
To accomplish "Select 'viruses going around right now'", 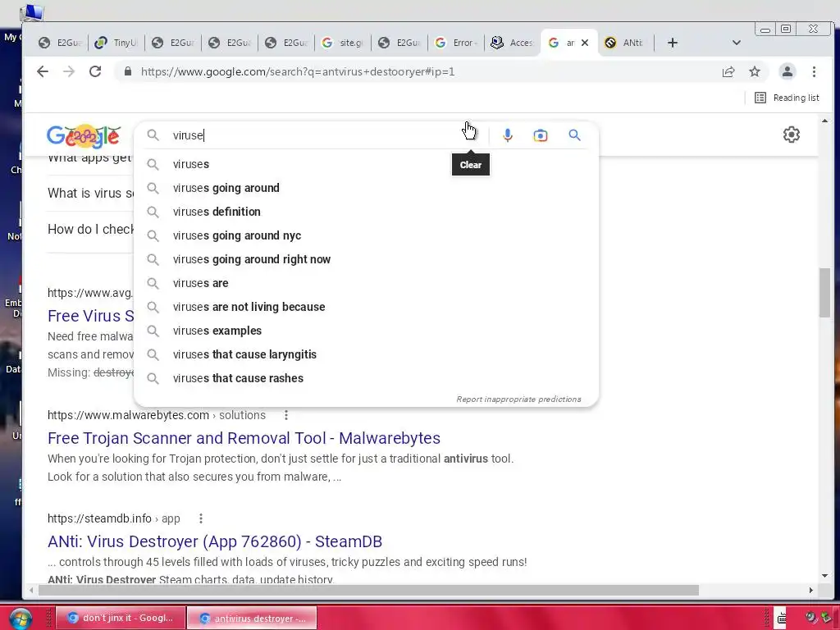I will [366, 259].
